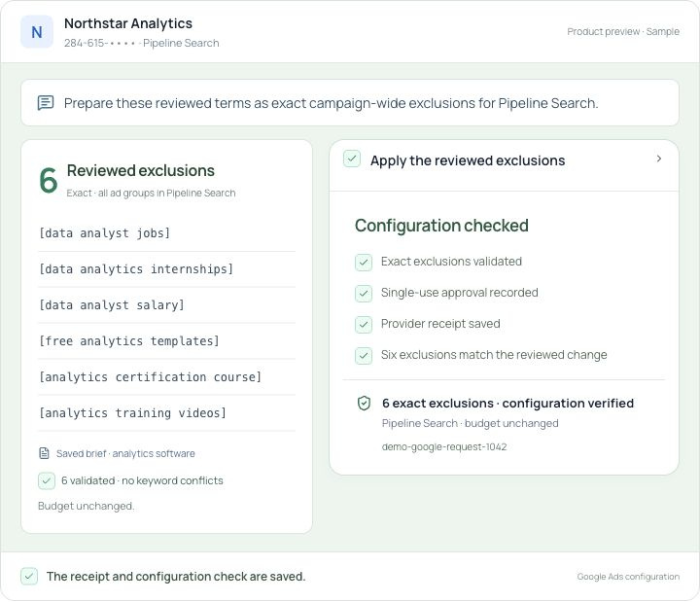Toggle Six exclusions match the reviewed change checkbox
The image size is (700, 602).
(x=364, y=356)
